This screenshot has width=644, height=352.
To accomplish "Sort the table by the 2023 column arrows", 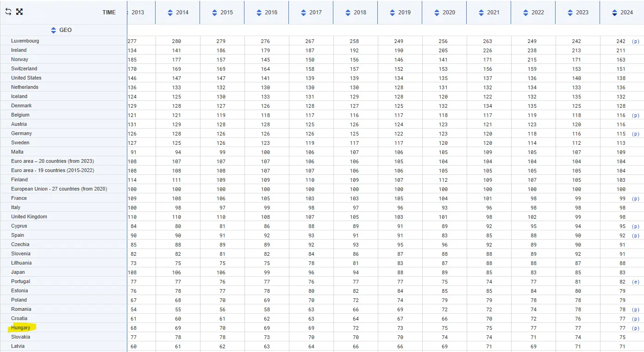I will click(570, 12).
